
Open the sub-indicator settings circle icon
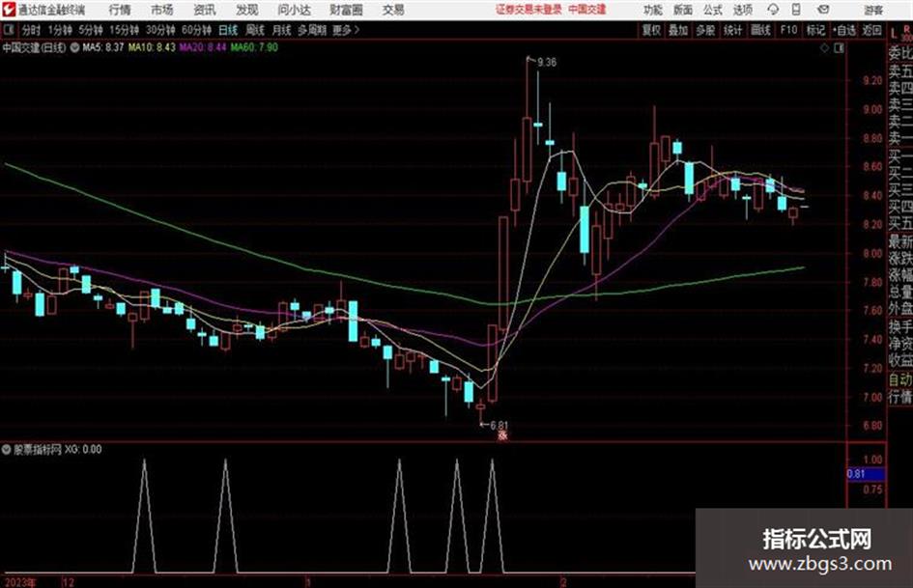[7, 449]
